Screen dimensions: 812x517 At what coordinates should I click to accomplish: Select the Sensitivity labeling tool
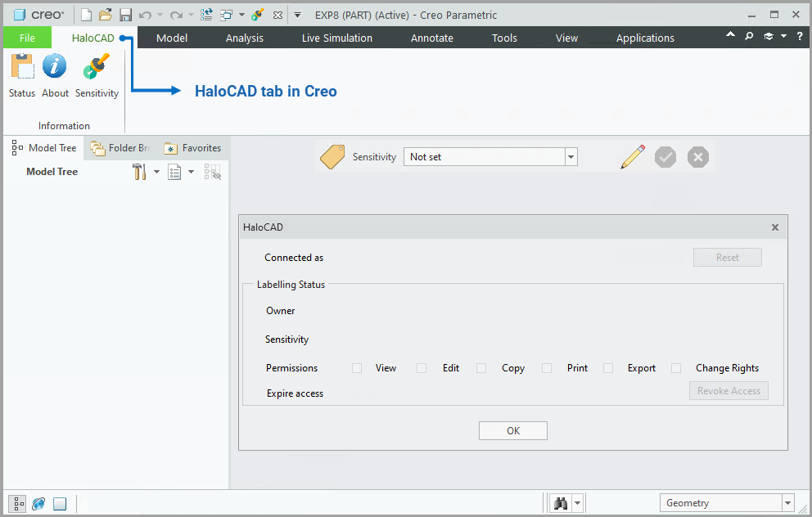coord(97,74)
